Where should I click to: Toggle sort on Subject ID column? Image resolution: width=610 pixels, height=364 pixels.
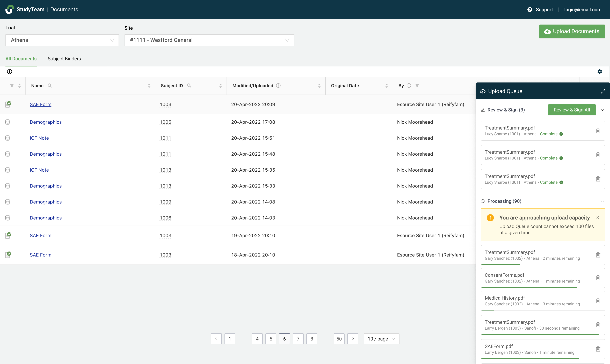(220, 86)
